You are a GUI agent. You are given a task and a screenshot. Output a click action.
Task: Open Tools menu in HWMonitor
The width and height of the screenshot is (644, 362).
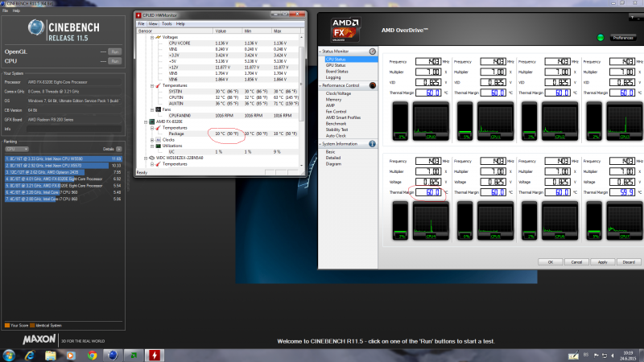pyautogui.click(x=167, y=24)
